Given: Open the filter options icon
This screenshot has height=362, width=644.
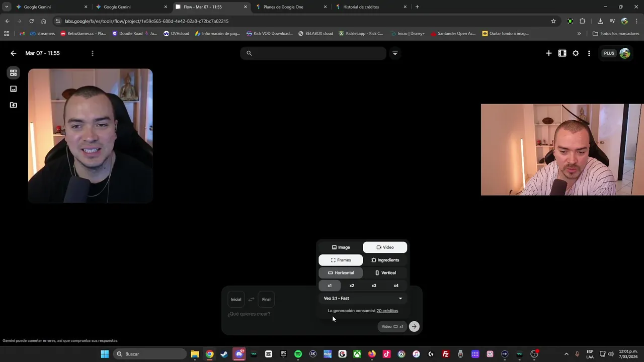Looking at the screenshot, I should (x=395, y=53).
